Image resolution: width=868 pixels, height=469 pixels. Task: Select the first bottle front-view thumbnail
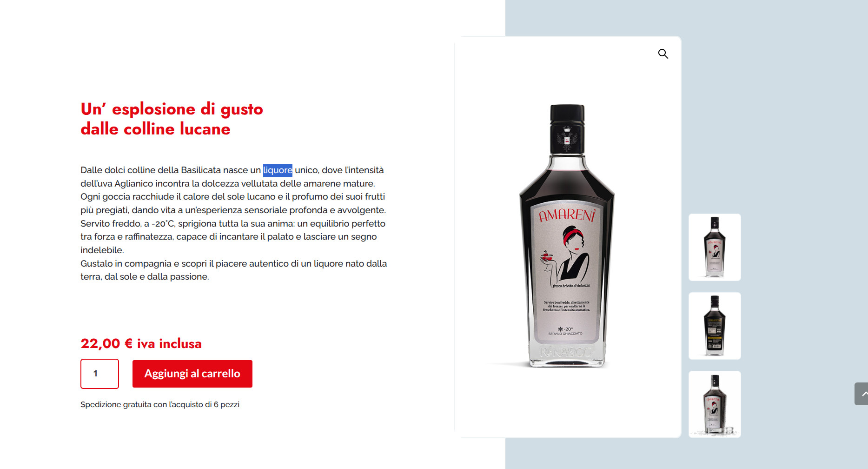(715, 247)
